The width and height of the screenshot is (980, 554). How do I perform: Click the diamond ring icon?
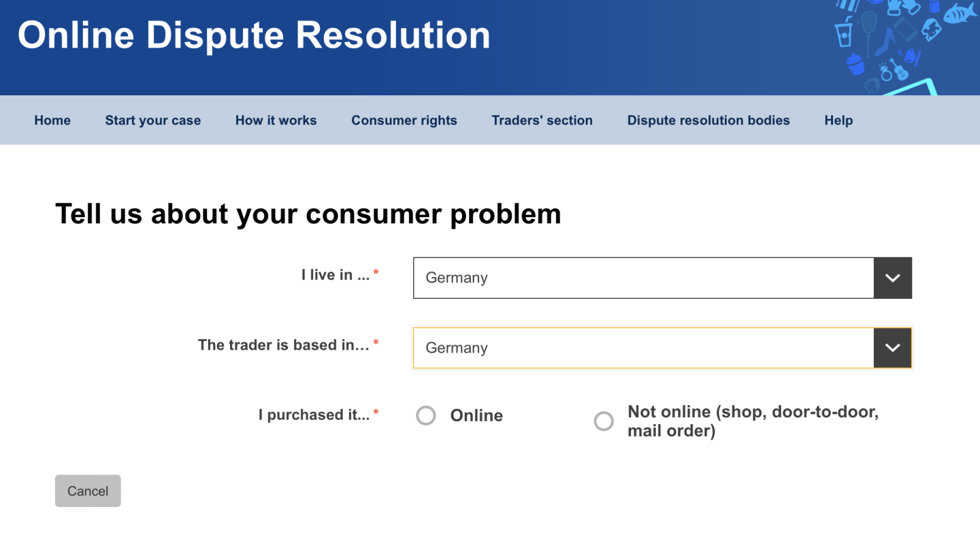click(885, 71)
